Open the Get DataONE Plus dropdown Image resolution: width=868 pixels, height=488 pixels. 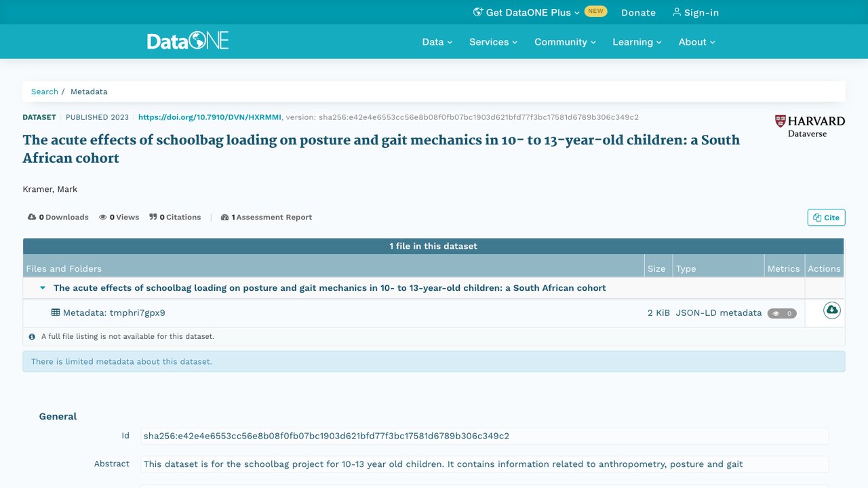coord(526,12)
